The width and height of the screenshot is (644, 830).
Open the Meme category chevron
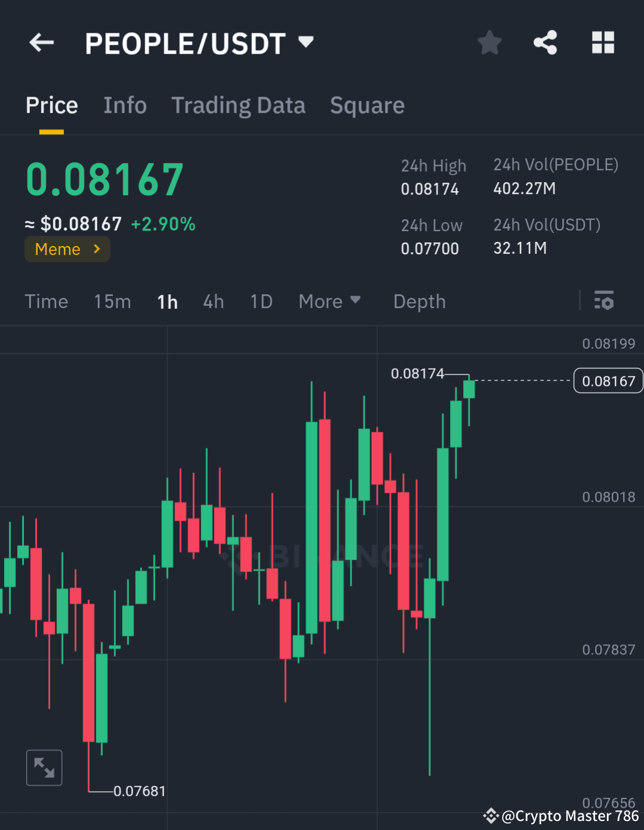97,249
